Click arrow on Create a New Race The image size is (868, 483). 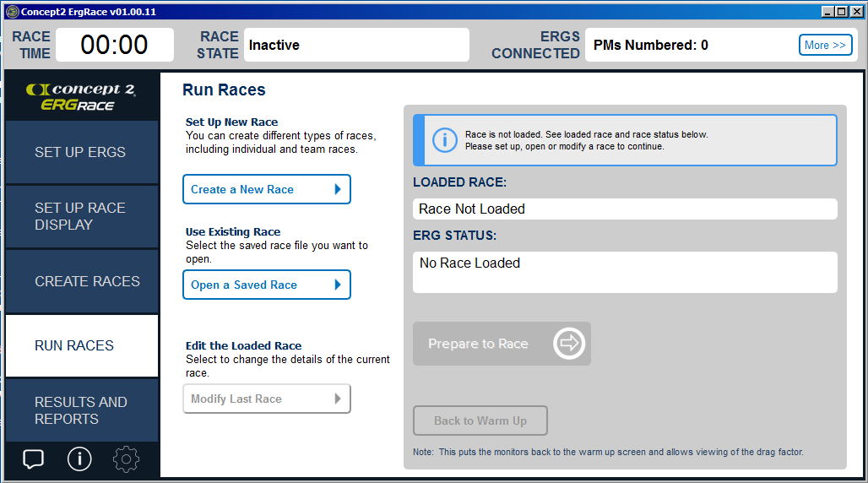(338, 189)
